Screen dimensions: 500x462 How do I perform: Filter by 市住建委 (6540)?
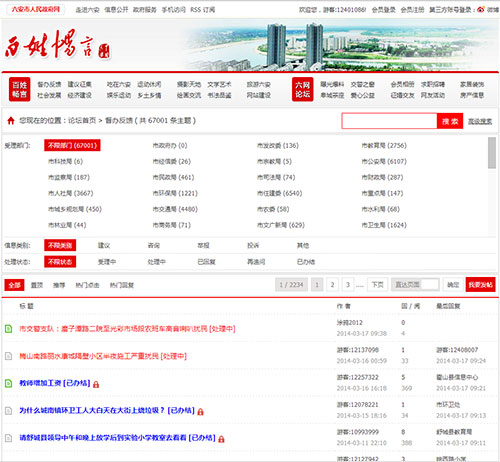point(279,193)
